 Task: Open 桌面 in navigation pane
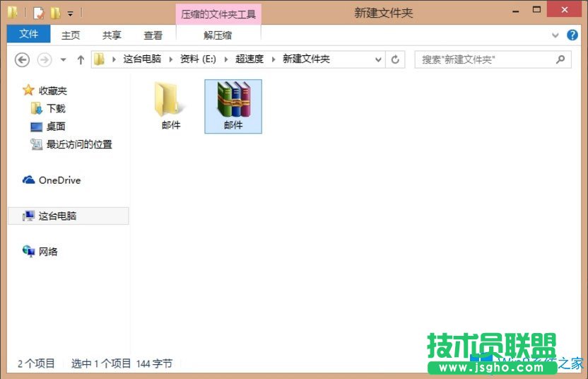(56, 127)
